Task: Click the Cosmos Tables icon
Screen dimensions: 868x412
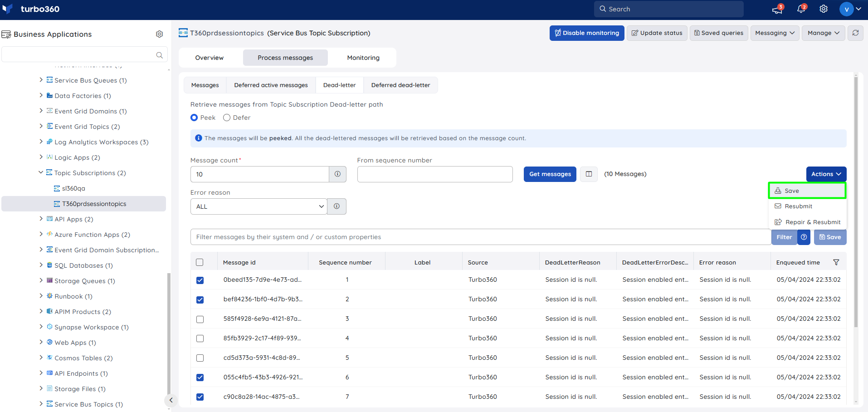Action: [50, 358]
